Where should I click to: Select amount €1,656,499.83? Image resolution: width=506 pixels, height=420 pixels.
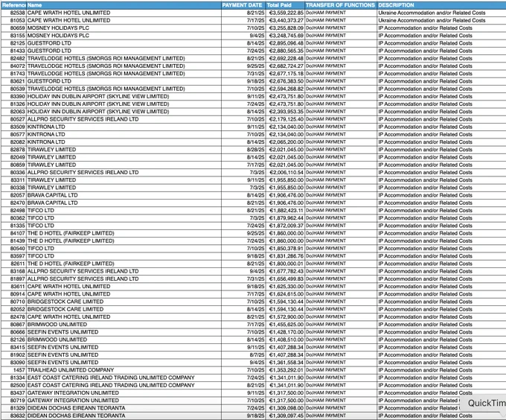coord(286,279)
